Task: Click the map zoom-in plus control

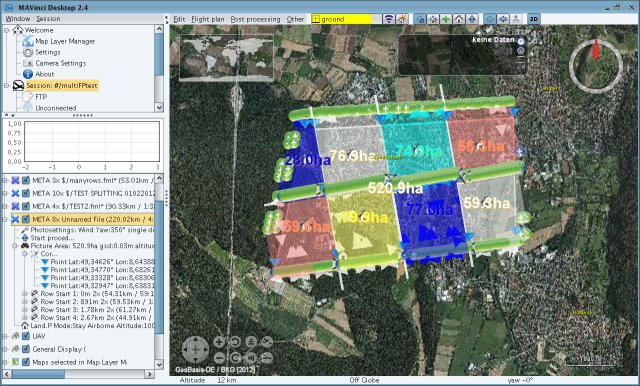Action: [219, 342]
